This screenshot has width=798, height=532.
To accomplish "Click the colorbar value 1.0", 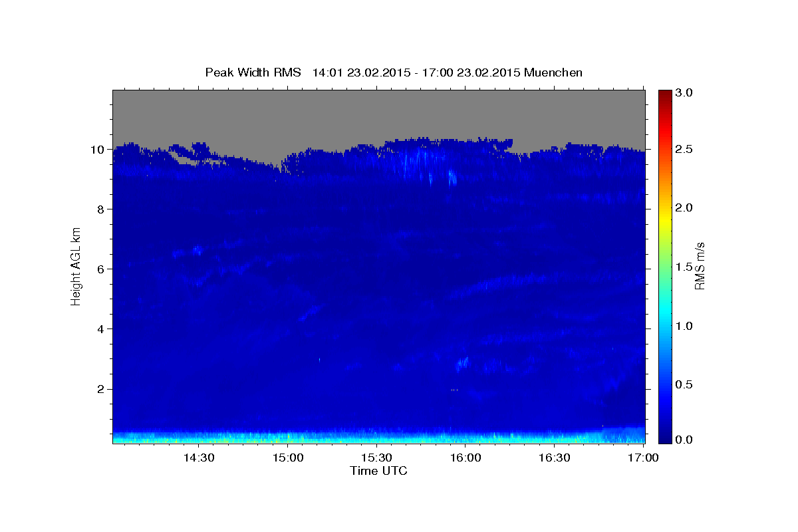I will click(x=685, y=326).
